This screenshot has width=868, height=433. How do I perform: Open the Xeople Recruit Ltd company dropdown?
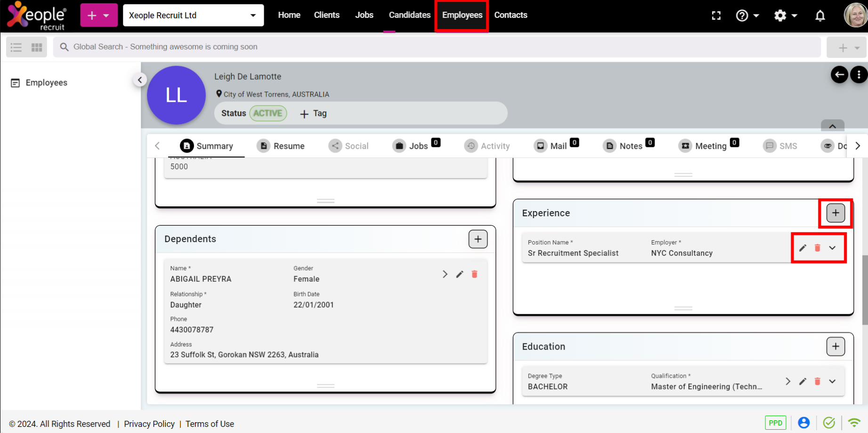point(193,16)
